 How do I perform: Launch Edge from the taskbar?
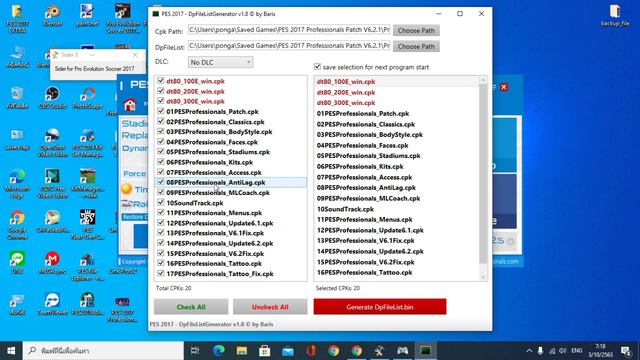point(219,351)
